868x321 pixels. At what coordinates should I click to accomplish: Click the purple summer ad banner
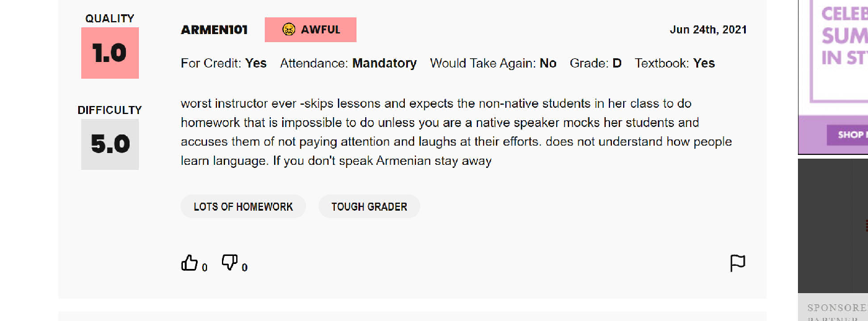click(833, 77)
